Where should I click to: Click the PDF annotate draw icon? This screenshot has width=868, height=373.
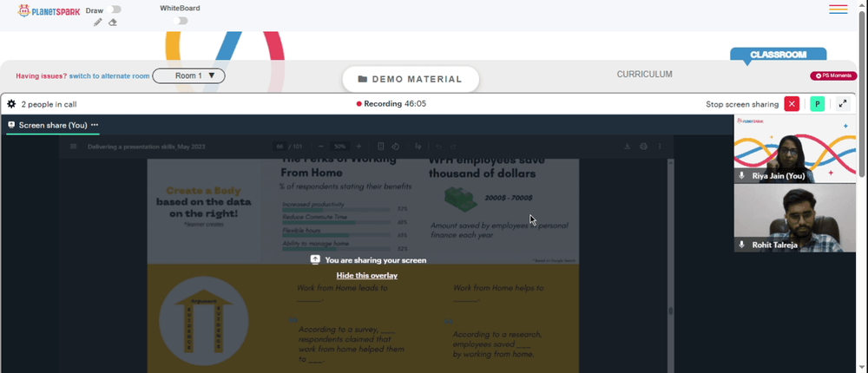point(418,146)
